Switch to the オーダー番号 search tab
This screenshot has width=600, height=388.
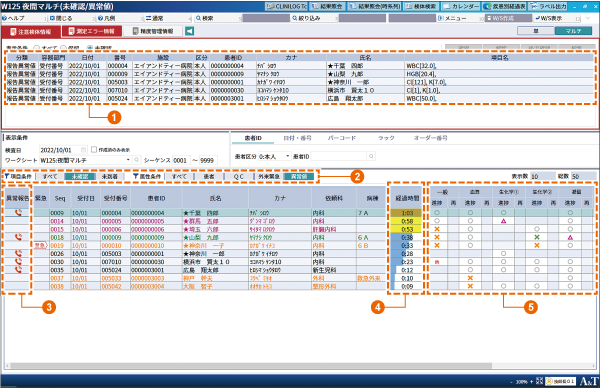coord(430,138)
